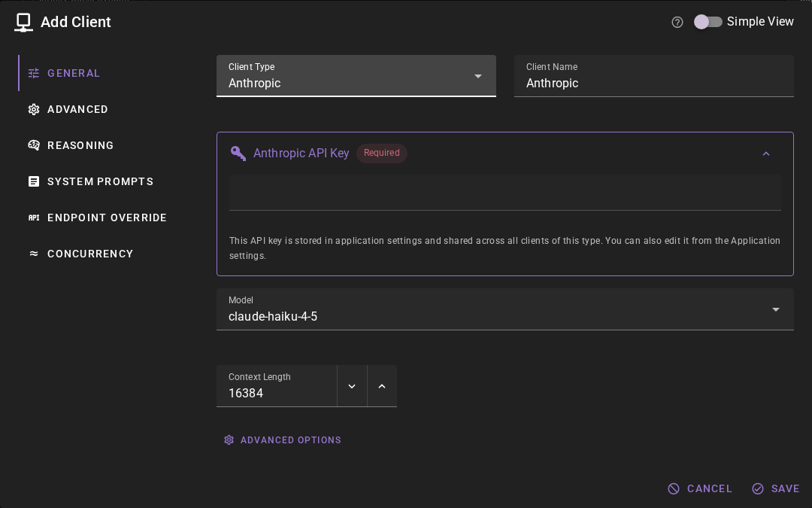
Task: Open the Model dropdown arrow
Action: pos(775,309)
